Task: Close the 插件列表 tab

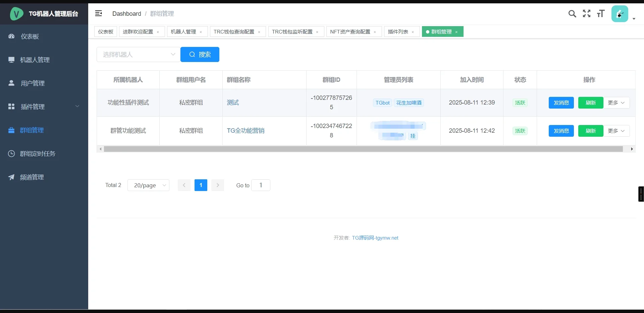Action: point(413,32)
